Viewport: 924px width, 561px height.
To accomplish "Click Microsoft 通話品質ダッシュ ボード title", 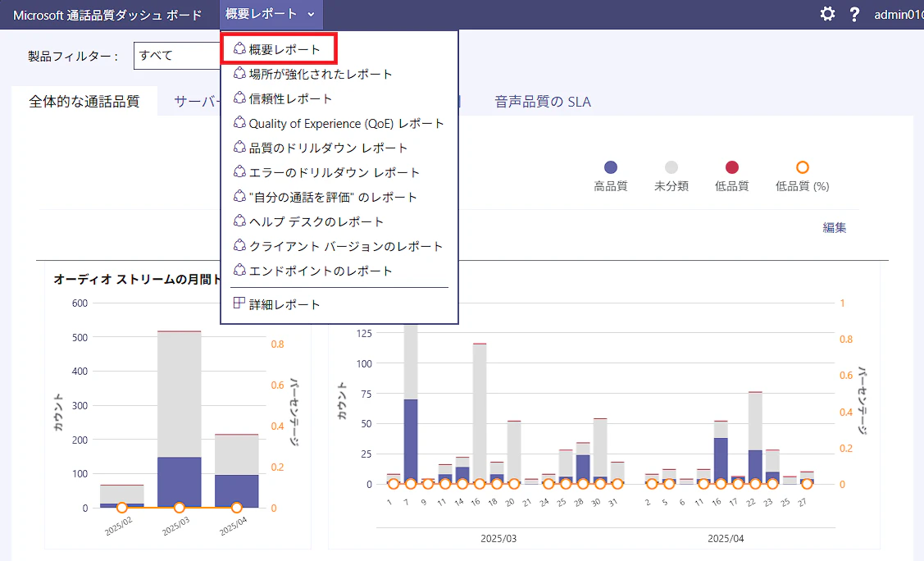I will click(x=107, y=15).
